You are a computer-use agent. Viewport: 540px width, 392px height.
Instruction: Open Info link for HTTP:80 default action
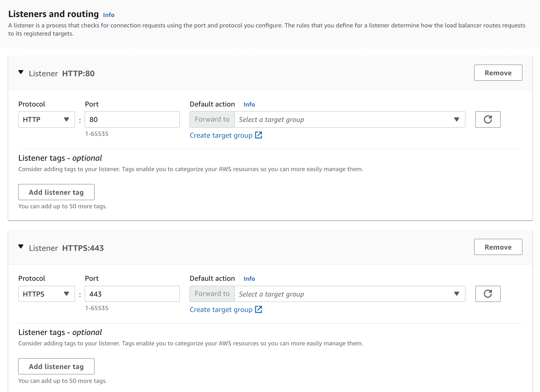coord(249,104)
